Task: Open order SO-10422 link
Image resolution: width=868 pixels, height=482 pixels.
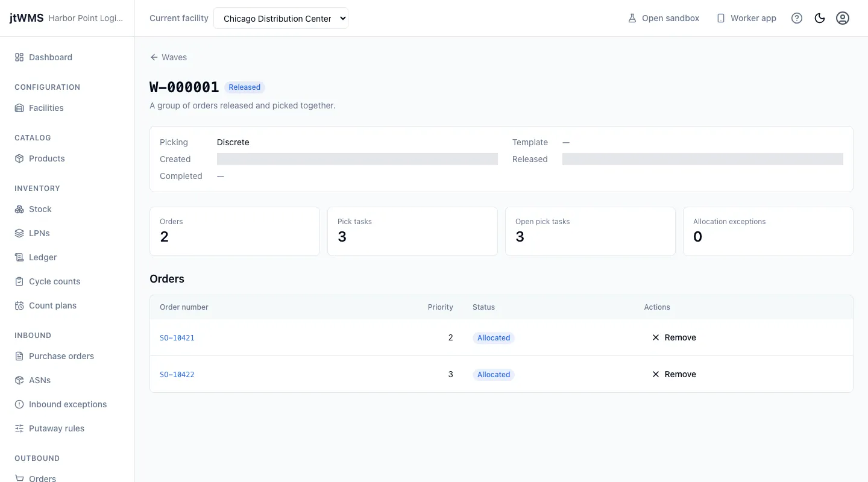Action: pos(177,375)
